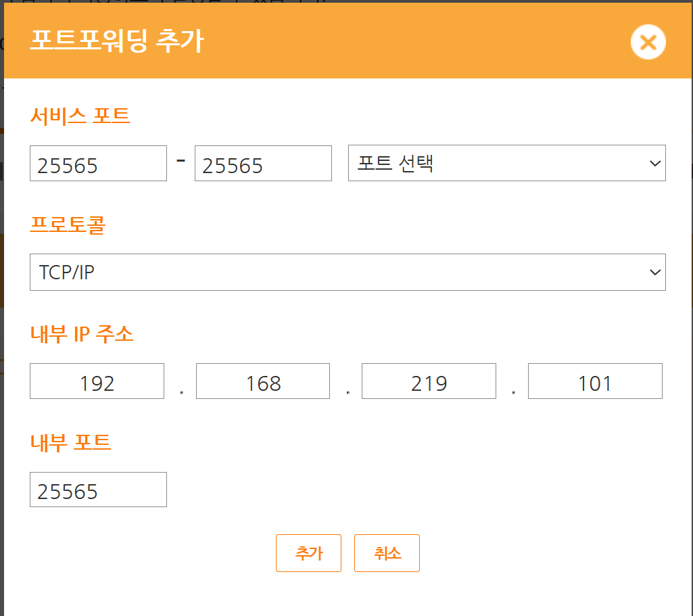
Task: Click the 포트포워딩 추가 dialog title
Action: point(117,41)
